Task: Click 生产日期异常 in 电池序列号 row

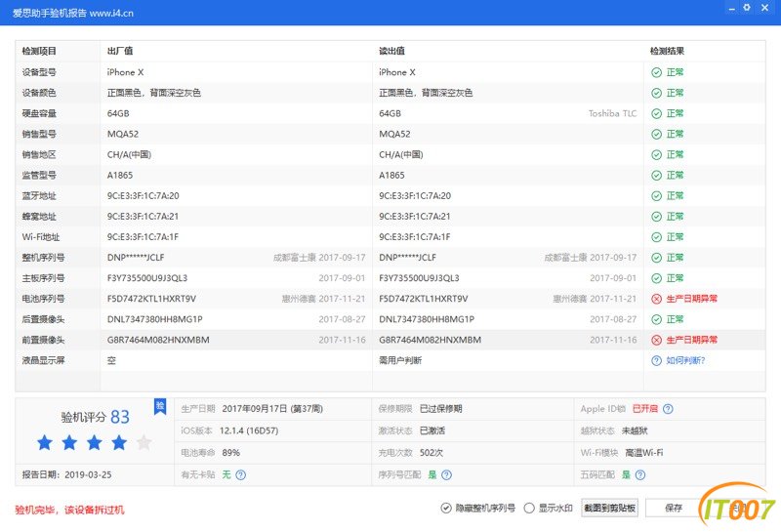Action: tap(691, 299)
